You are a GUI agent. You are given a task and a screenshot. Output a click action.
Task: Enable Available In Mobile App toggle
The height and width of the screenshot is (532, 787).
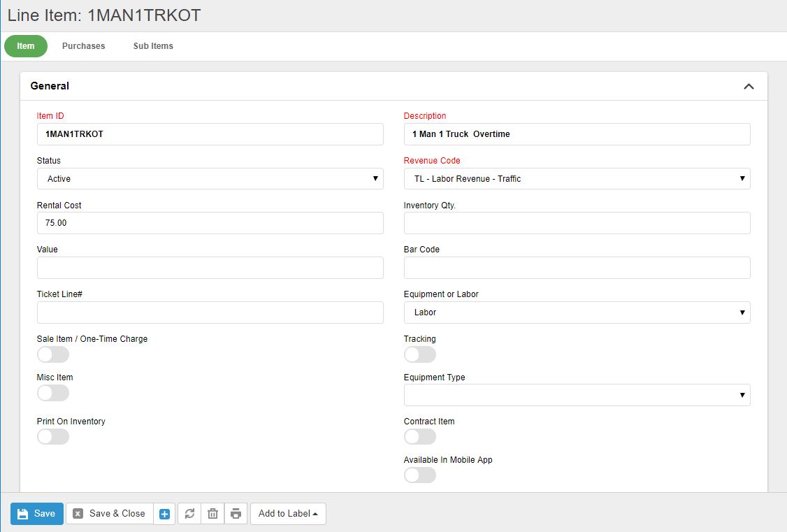[420, 475]
